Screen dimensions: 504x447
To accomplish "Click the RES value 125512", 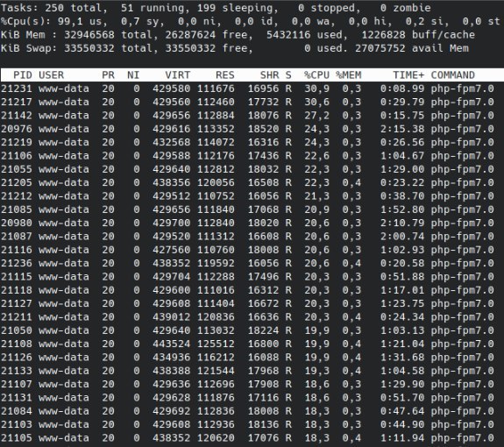I will 216,344.
